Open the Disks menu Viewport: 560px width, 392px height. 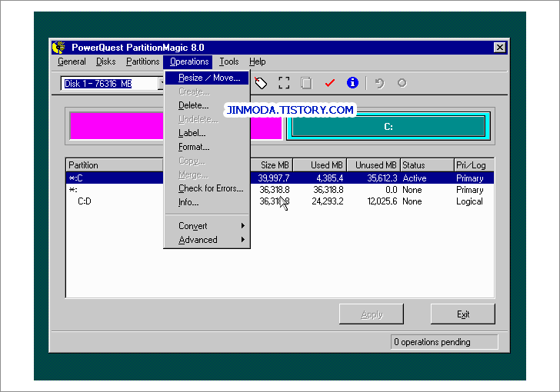105,61
